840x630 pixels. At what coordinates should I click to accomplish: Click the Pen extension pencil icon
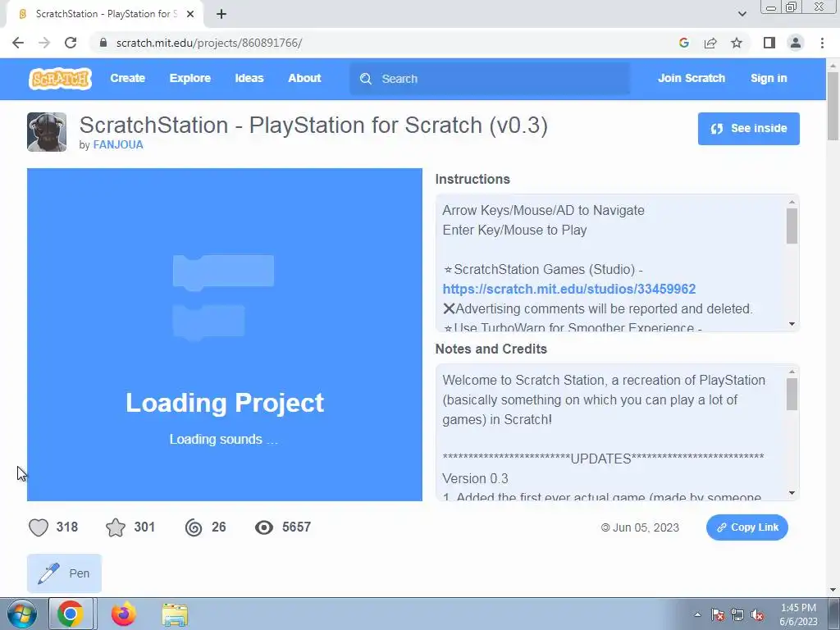pos(48,573)
